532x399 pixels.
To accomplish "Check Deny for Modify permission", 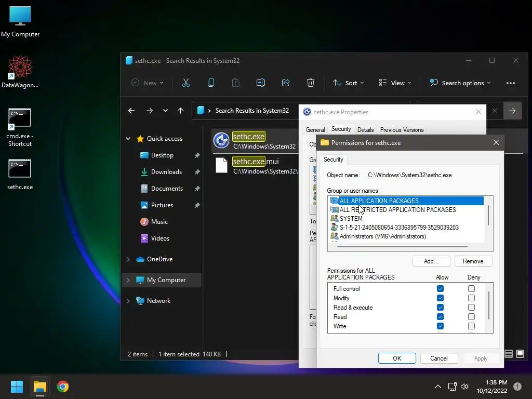I will [471, 298].
